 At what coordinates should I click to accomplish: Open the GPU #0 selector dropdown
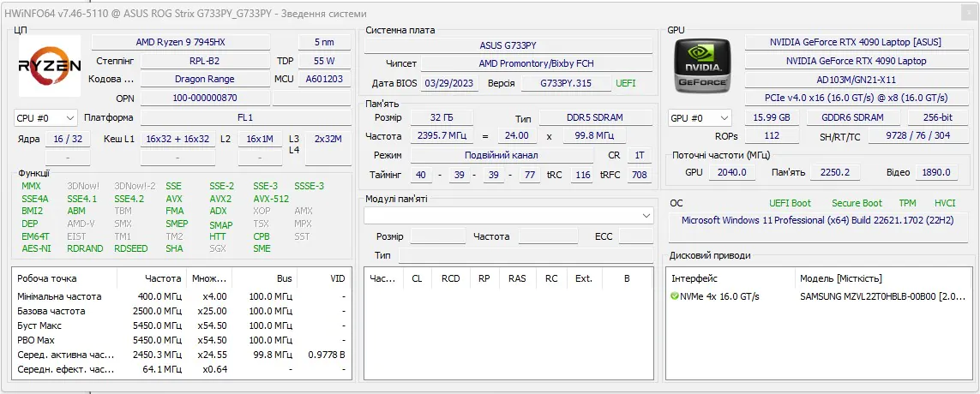(700, 117)
